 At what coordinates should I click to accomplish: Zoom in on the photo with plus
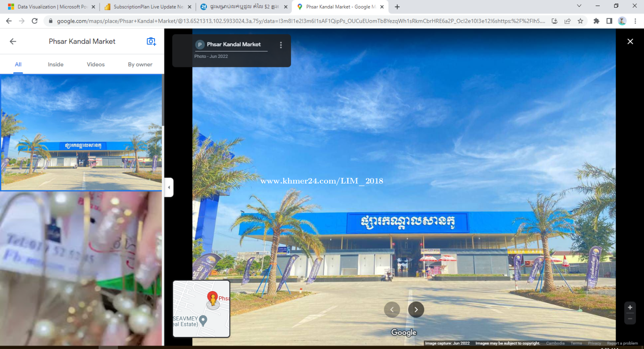point(630,307)
